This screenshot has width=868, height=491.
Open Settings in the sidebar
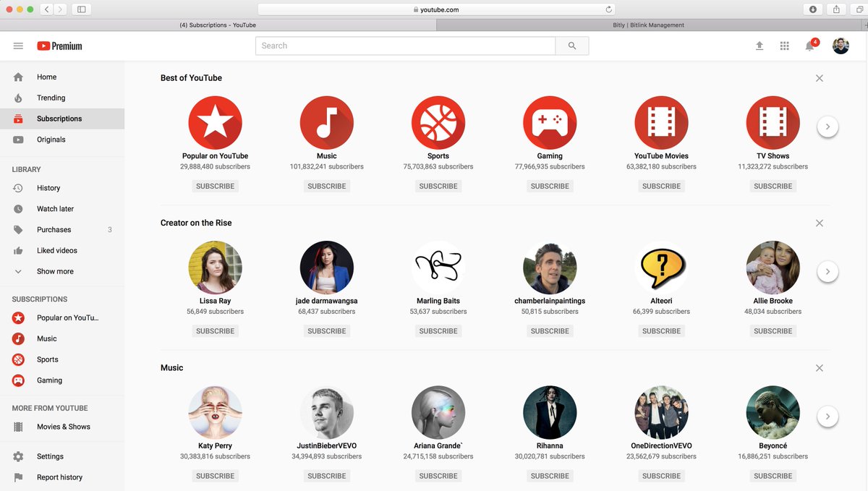tap(62, 456)
